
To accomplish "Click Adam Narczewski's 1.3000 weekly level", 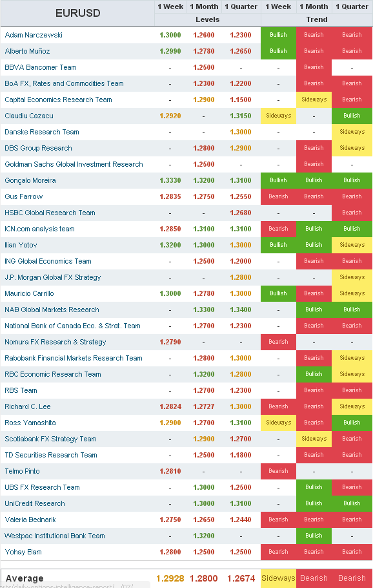I will (170, 35).
